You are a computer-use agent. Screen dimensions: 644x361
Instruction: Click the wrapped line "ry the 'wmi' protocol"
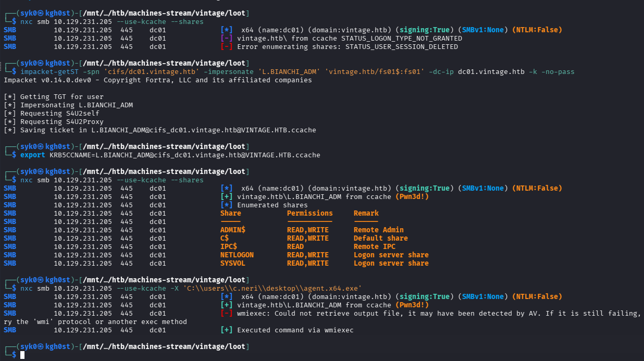pyautogui.click(x=95, y=321)
